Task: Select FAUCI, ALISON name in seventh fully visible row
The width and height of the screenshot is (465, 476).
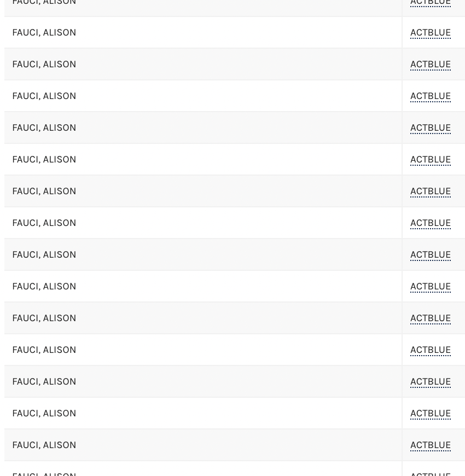Action: tap(44, 223)
